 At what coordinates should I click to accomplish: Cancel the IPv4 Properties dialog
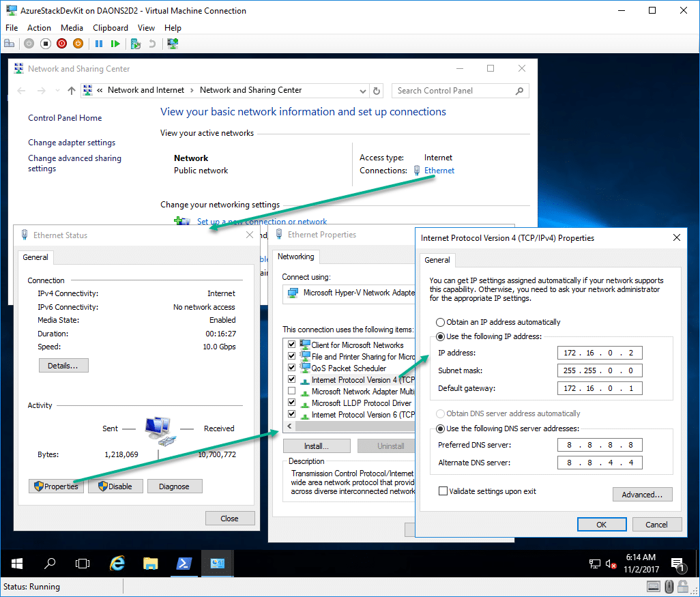click(656, 524)
